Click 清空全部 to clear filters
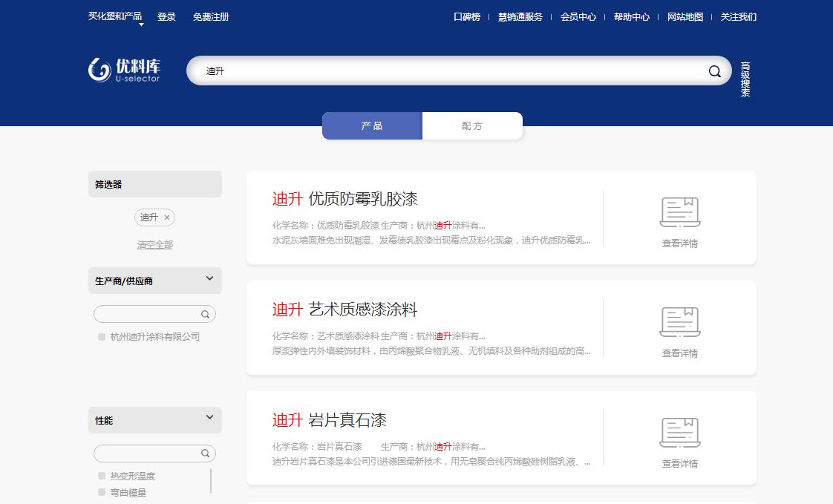This screenshot has height=504, width=833. (155, 245)
